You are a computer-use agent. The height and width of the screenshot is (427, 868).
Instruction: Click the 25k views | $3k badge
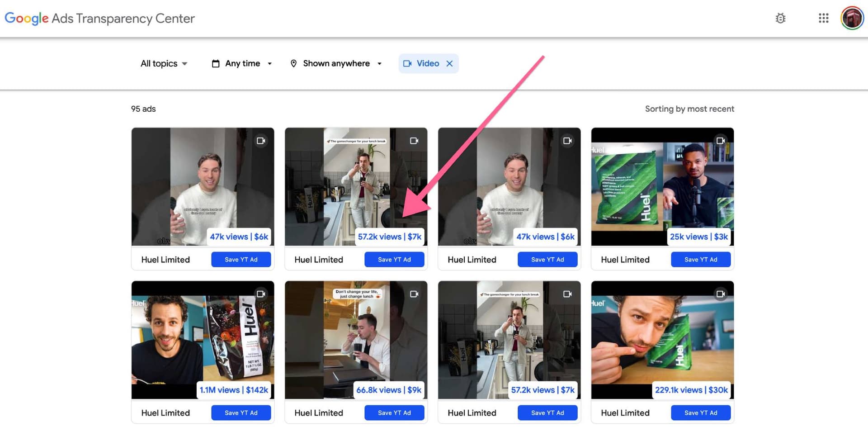[699, 237]
